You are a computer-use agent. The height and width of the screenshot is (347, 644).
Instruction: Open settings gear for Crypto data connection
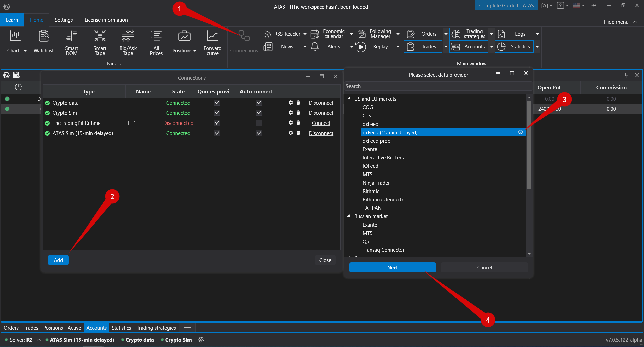291,103
